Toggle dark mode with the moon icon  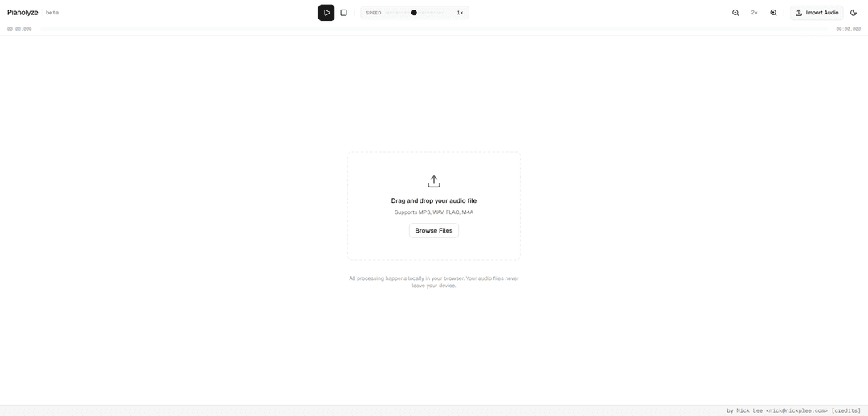[x=854, y=13]
